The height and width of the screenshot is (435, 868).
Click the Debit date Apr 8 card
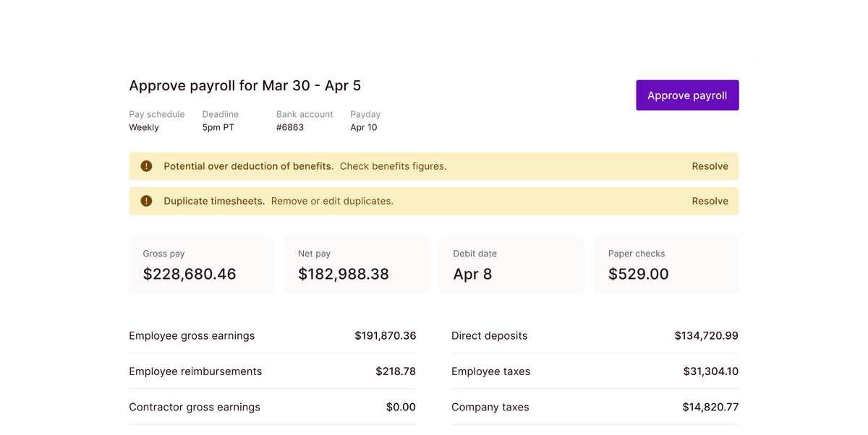click(511, 264)
